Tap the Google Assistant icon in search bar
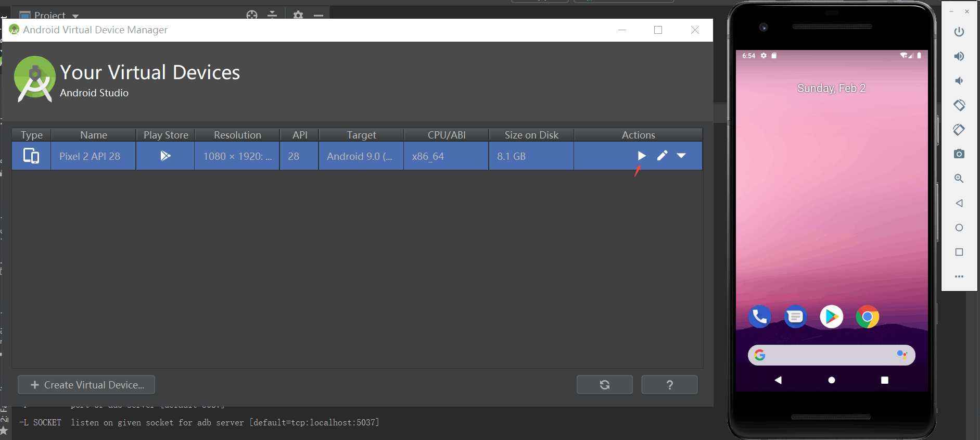 tap(902, 355)
